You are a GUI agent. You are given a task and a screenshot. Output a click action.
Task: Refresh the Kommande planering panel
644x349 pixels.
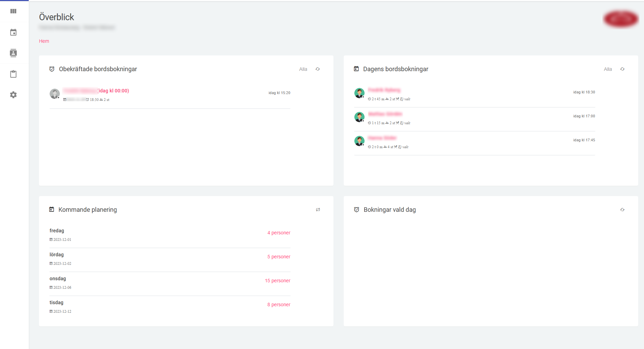tap(318, 210)
